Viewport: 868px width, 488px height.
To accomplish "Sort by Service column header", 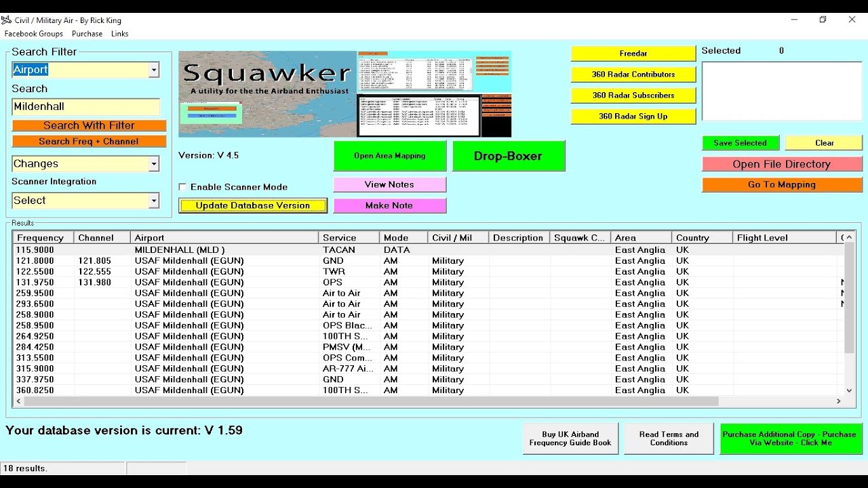I will (x=349, y=238).
